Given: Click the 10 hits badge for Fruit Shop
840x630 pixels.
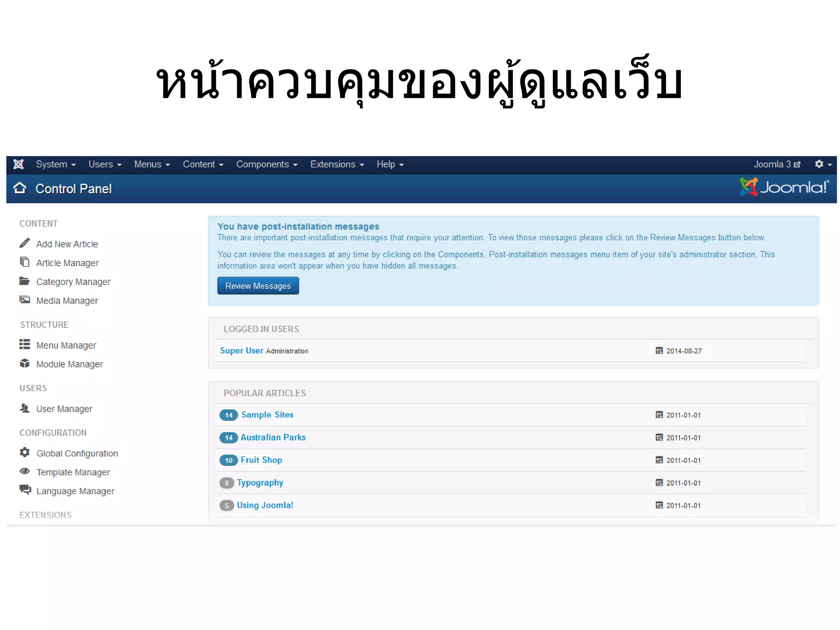Looking at the screenshot, I should click(229, 460).
